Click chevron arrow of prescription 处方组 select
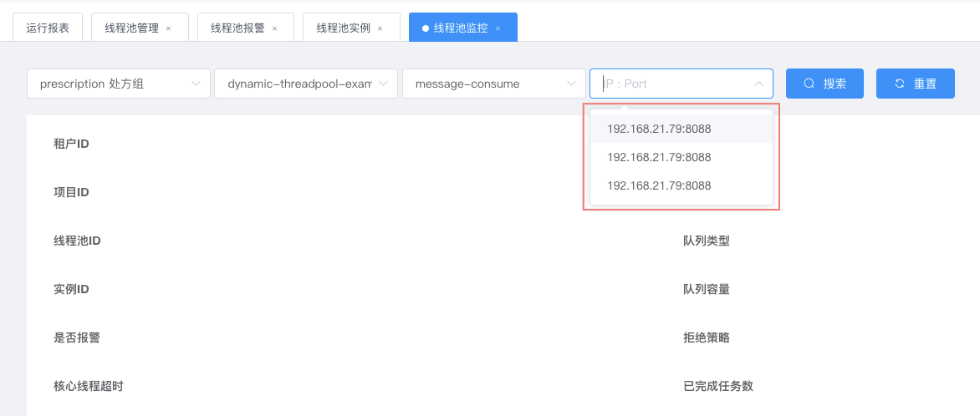The width and height of the screenshot is (980, 416). pyautogui.click(x=197, y=84)
